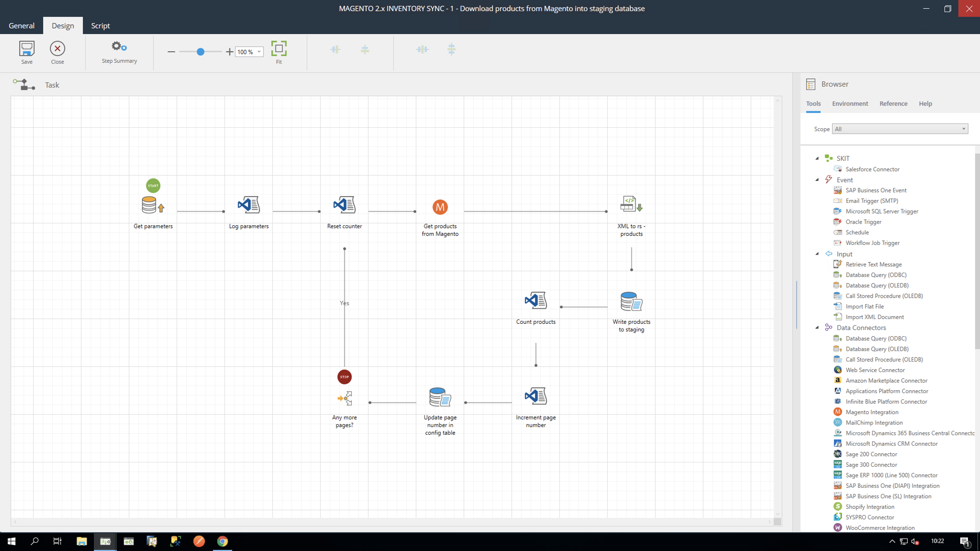The image size is (980, 551).
Task: Click the third distribute steps toolbar icon
Action: pos(422,50)
